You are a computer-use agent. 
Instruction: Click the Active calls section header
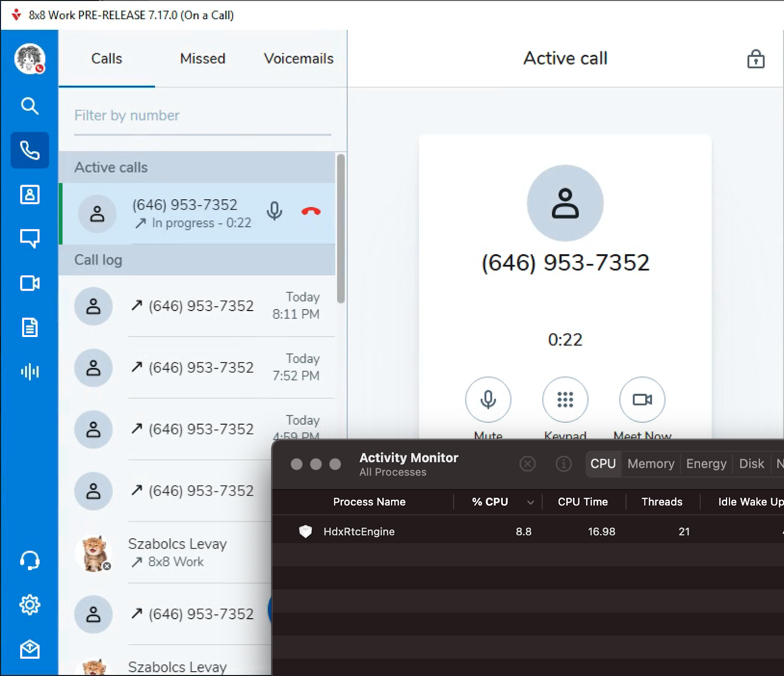pos(197,168)
